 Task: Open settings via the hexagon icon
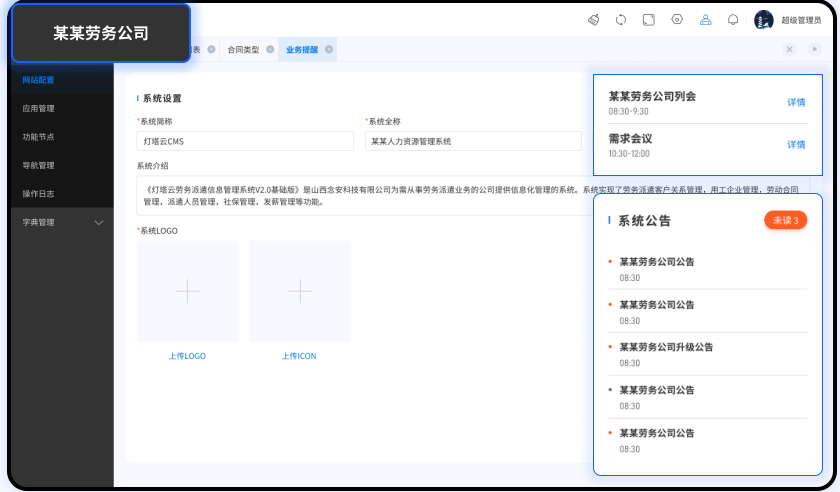[x=677, y=19]
